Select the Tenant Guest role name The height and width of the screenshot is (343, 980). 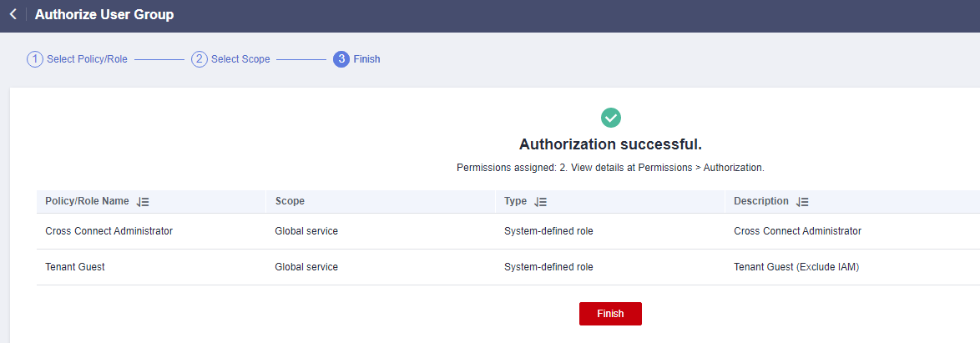[75, 267]
